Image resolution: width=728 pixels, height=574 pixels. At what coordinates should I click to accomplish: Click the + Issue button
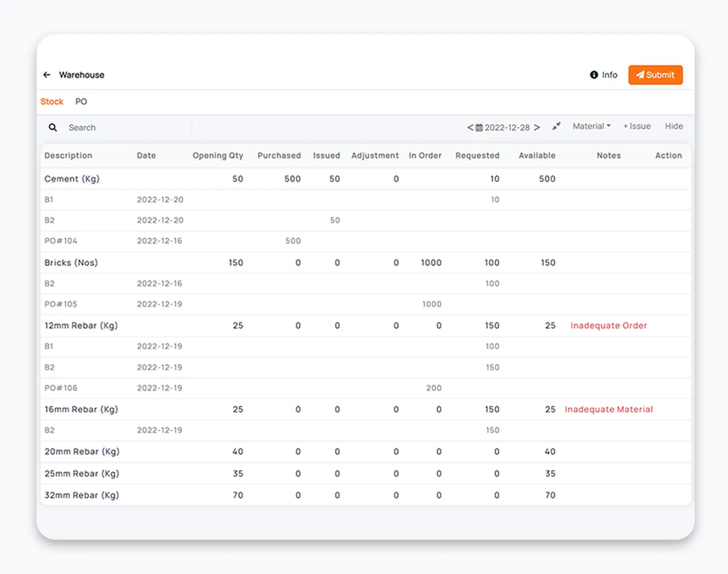coord(637,126)
